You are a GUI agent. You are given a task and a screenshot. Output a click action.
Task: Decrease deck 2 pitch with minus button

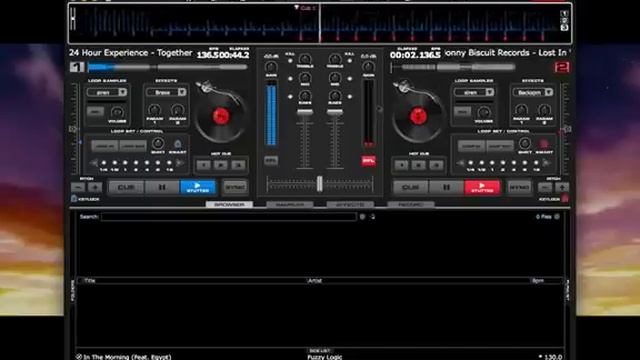pyautogui.click(x=545, y=187)
